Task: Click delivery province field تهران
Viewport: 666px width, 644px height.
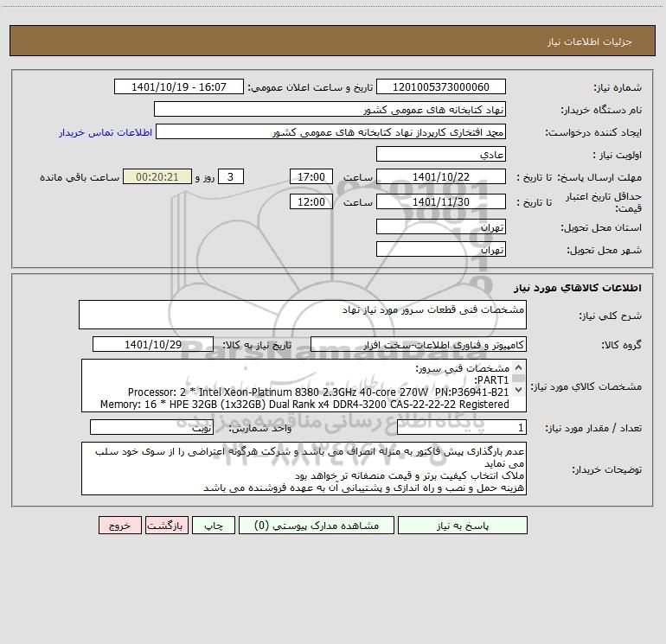Action: (441, 226)
